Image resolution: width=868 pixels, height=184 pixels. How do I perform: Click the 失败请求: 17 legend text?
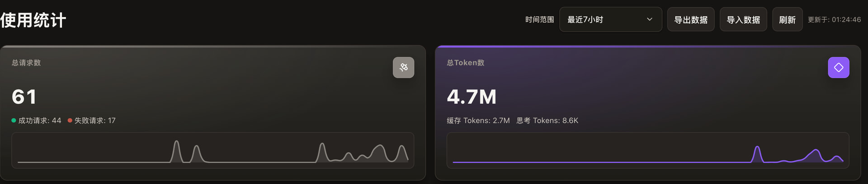click(95, 120)
